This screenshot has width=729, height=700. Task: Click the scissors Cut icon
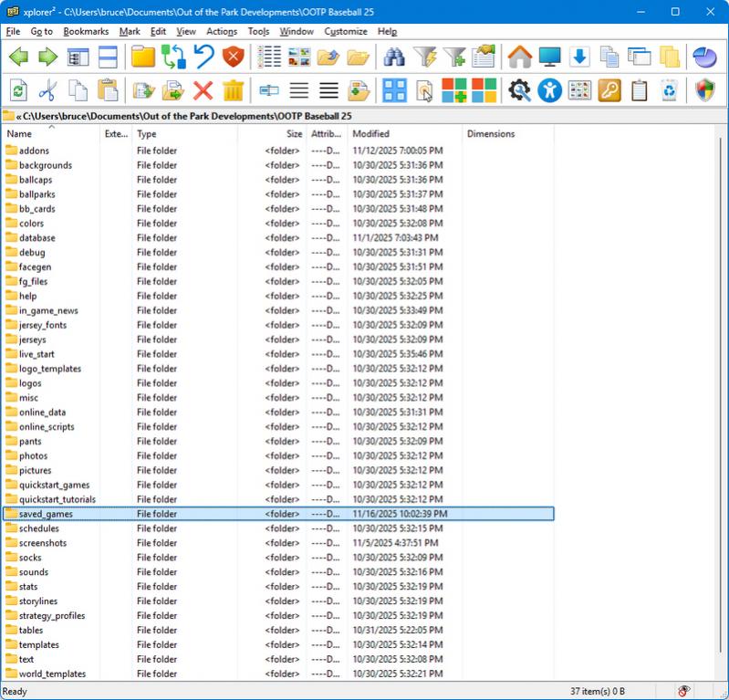(x=48, y=90)
